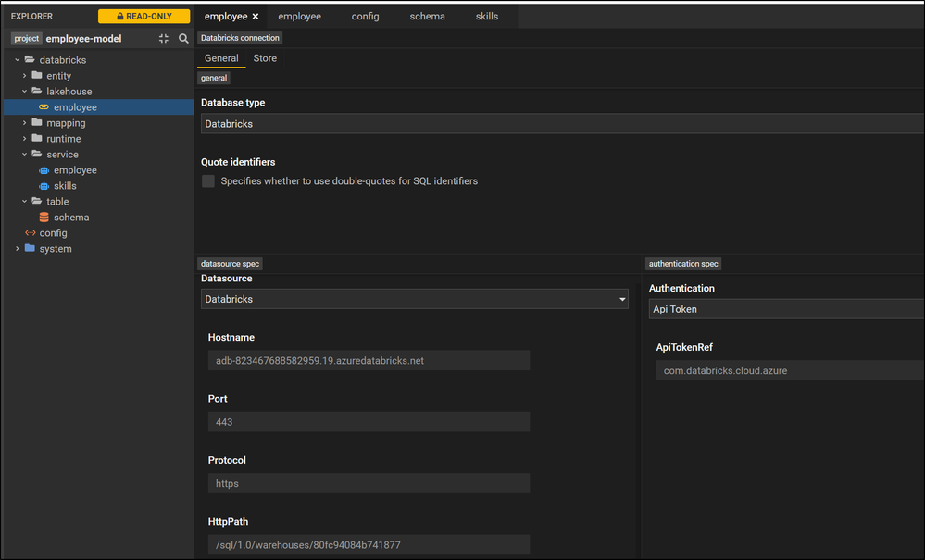Collapse the table folder chevron
Image resolution: width=925 pixels, height=560 pixels.
coord(24,202)
